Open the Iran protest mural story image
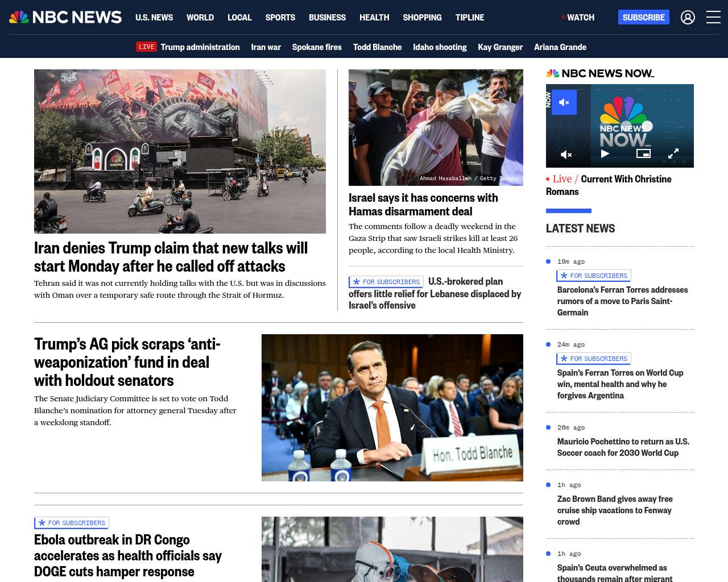Image resolution: width=728 pixels, height=582 pixels. pos(180,151)
